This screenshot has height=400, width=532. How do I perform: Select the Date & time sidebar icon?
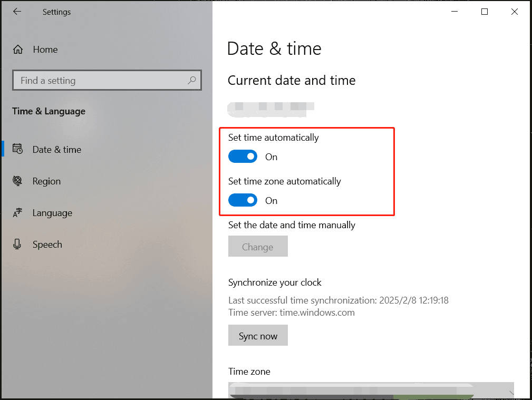click(x=17, y=149)
